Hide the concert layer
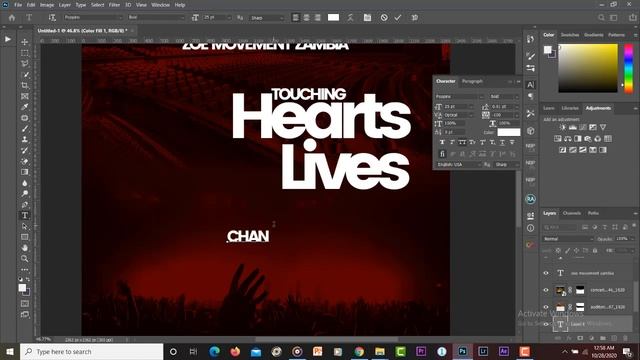This screenshot has height=360, width=640. point(546,290)
